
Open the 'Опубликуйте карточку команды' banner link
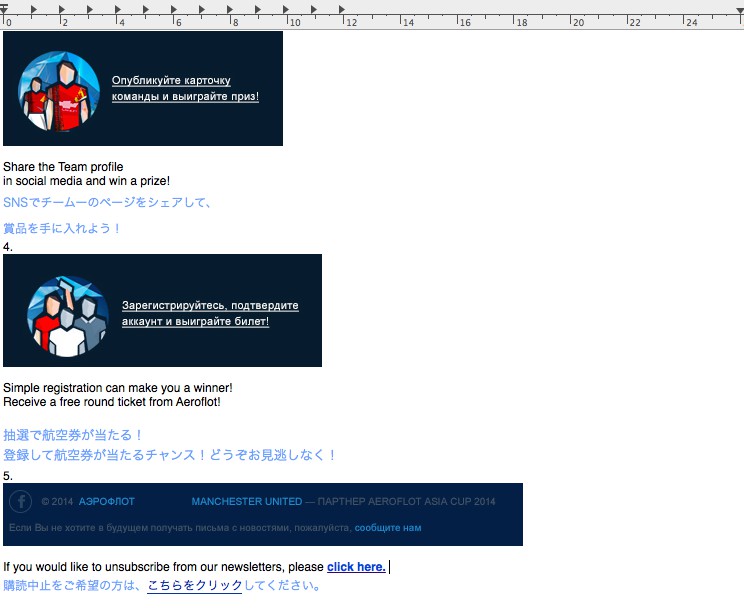point(185,88)
